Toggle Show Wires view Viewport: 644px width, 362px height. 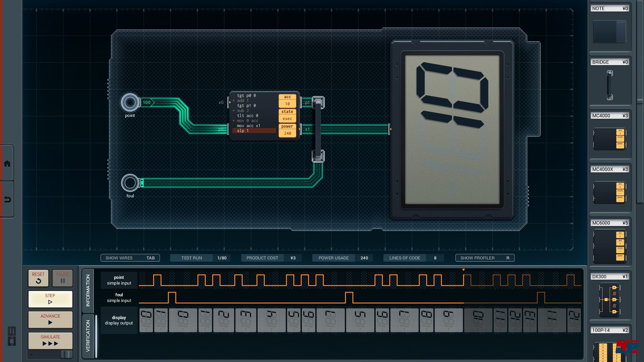[x=130, y=258]
